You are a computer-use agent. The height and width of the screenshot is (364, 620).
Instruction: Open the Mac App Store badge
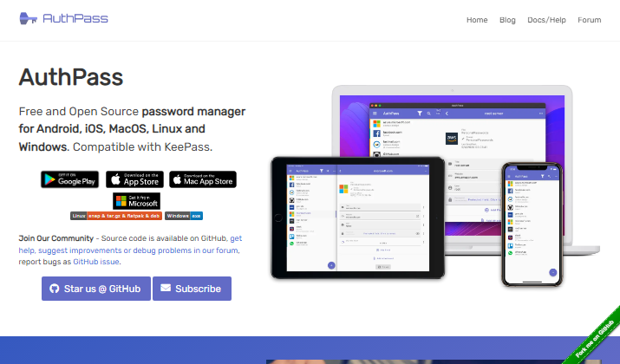[x=203, y=179]
